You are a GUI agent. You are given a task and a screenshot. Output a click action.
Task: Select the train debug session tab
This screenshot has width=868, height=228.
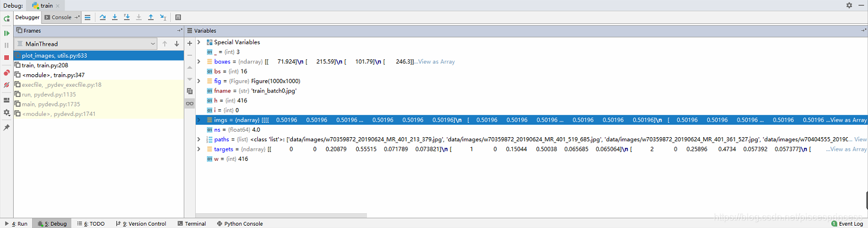click(44, 5)
